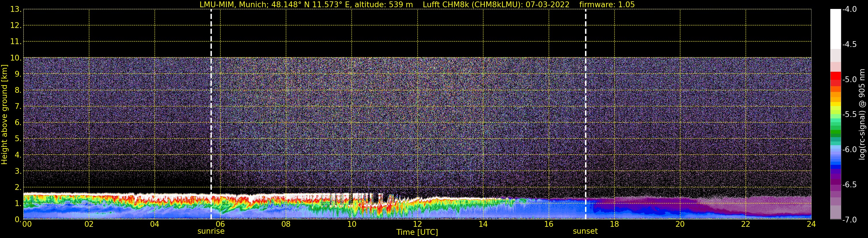This screenshot has height=238, width=868.
Task: Select the "sunrise" label under the time axis
Action: [211, 231]
